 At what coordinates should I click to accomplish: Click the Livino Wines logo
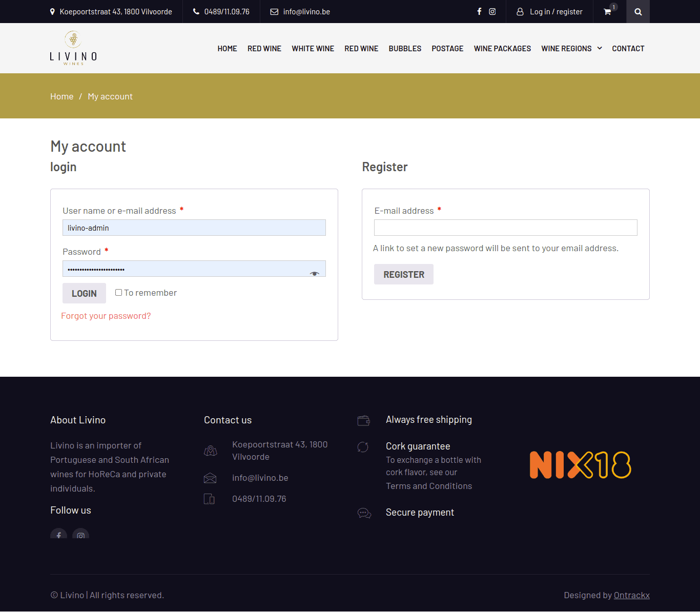73,48
